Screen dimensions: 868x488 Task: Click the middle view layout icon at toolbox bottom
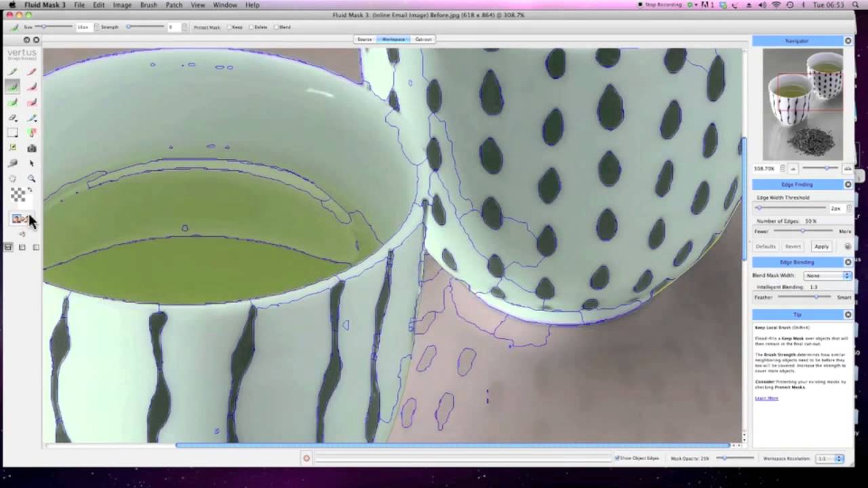[22, 247]
